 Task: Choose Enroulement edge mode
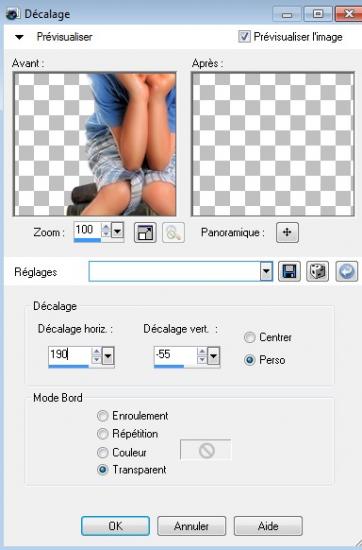click(x=102, y=416)
